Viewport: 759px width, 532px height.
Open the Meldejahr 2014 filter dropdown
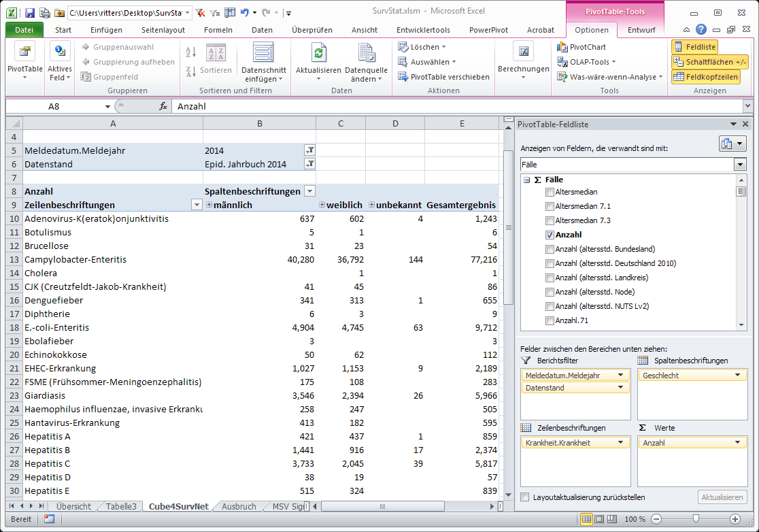pyautogui.click(x=309, y=150)
